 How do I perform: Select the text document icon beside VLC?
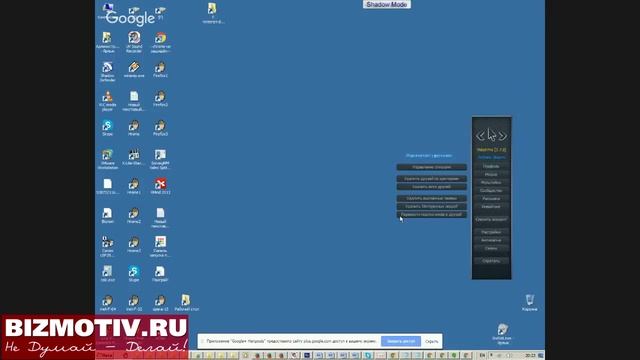coord(134,101)
